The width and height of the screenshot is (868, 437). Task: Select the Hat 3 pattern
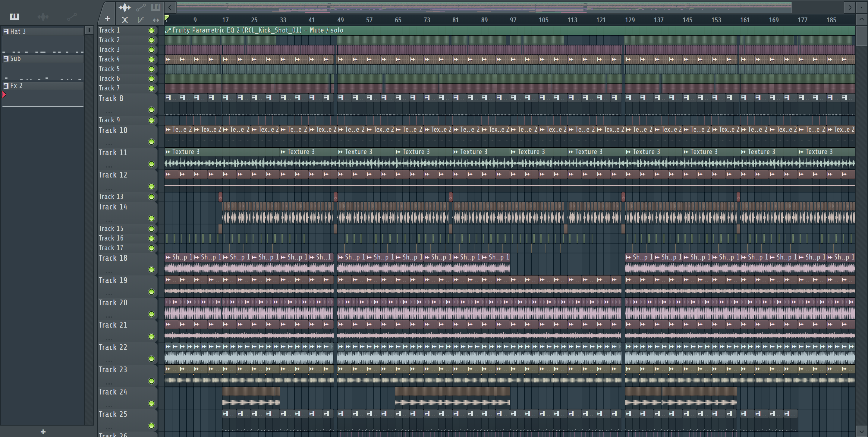click(43, 31)
